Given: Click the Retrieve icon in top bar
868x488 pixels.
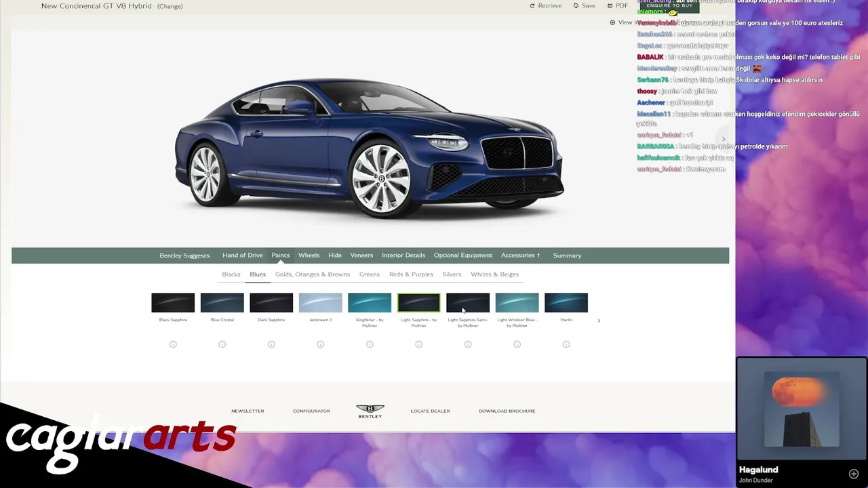Looking at the screenshot, I should coord(532,5).
